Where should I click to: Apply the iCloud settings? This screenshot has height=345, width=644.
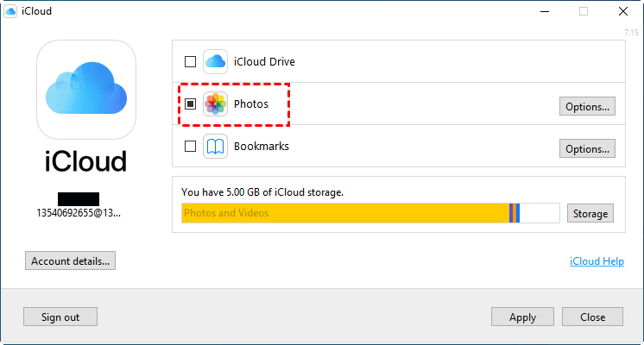(x=522, y=317)
